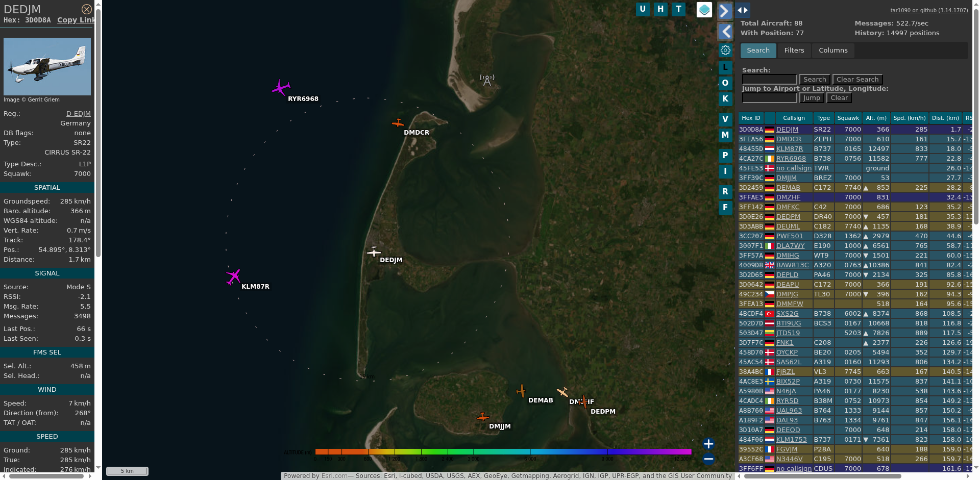
Task: Select RYR6968 aircraft icon on map
Action: 281,88
